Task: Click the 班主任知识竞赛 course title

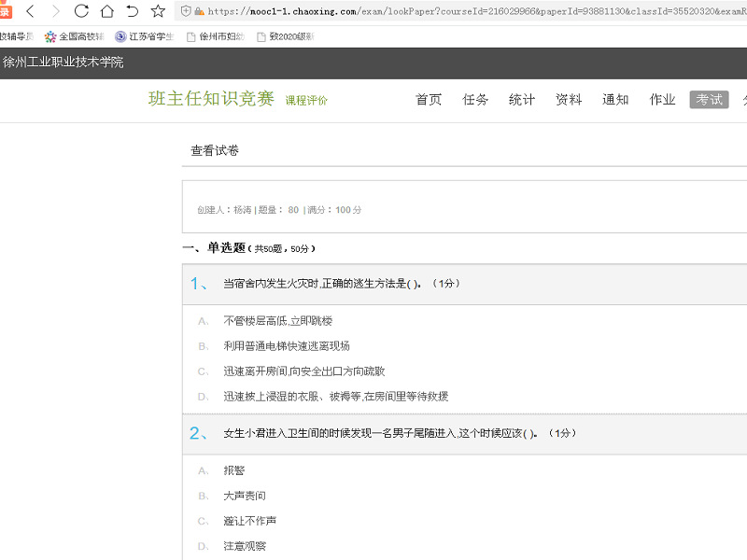Action: coord(211,99)
